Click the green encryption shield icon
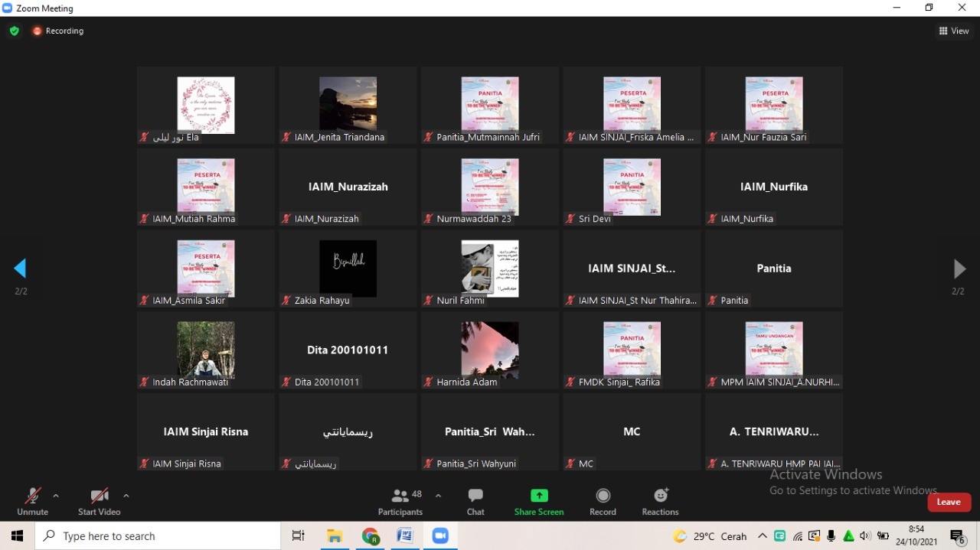Image resolution: width=980 pixels, height=550 pixels. click(14, 31)
